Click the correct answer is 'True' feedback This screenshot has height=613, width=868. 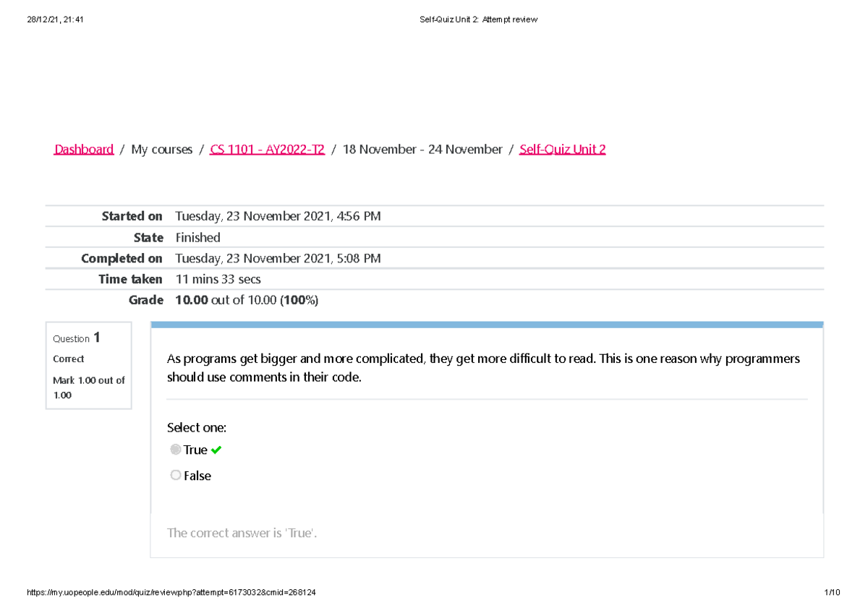[x=242, y=533]
